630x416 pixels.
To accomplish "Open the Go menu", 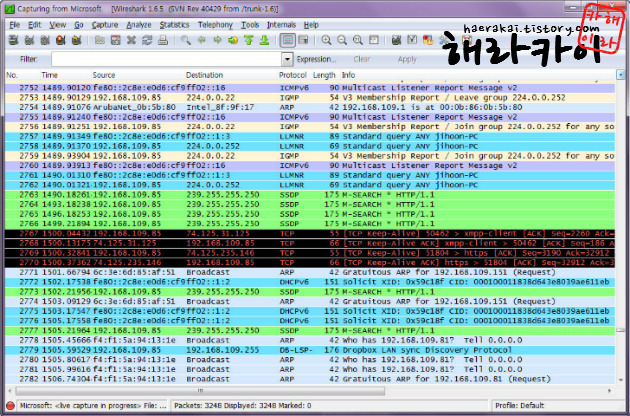I will 79,25.
